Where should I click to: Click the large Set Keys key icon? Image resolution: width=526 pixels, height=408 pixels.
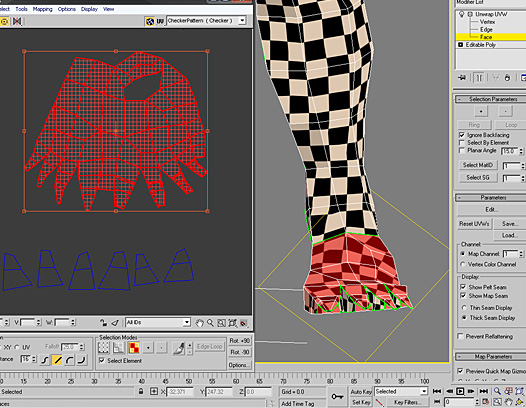(x=337, y=397)
